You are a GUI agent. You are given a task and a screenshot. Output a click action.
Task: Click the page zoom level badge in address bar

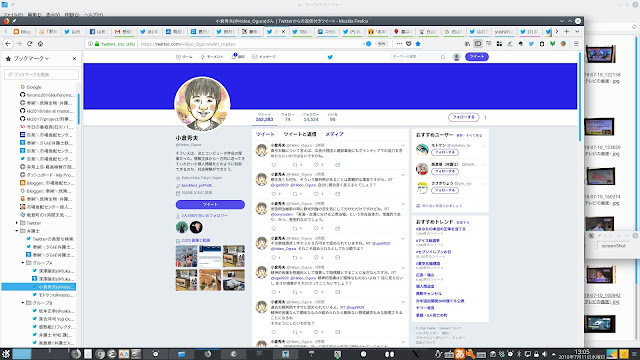[381, 44]
